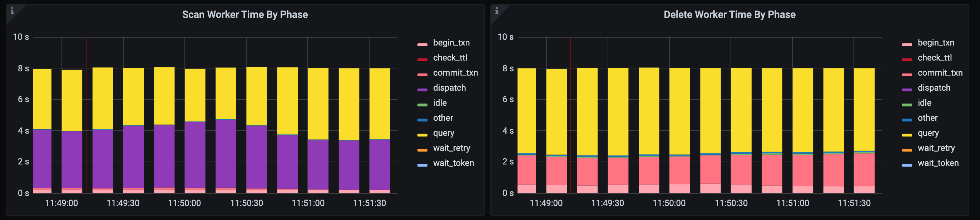Screen dimensions: 980x220
Task: Open Scan Worker Time By Phase panel menu
Action: pyautogui.click(x=244, y=14)
